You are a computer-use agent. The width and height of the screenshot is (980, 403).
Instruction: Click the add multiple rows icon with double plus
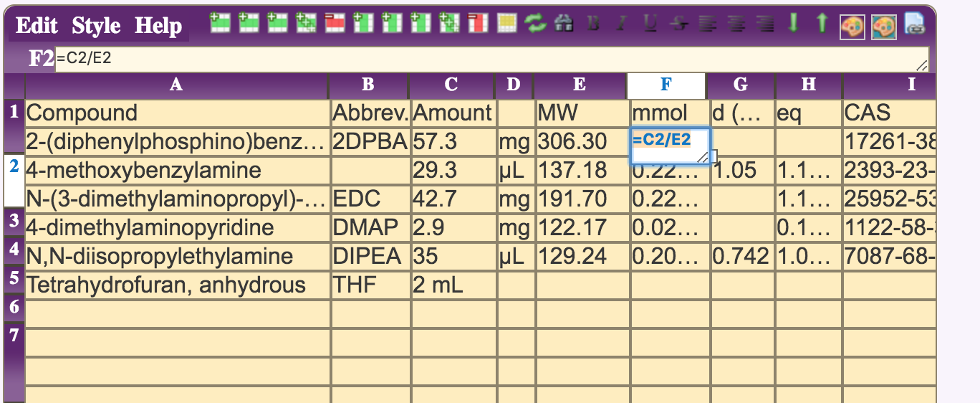306,23
